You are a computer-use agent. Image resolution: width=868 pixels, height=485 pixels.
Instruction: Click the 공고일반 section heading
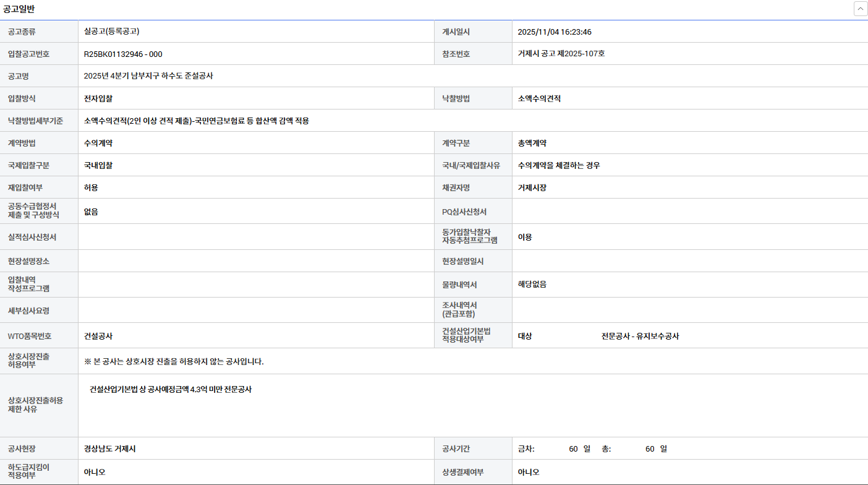click(x=19, y=9)
